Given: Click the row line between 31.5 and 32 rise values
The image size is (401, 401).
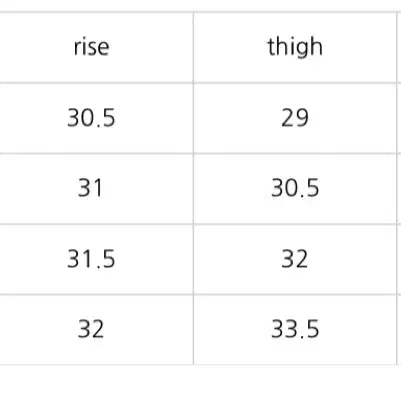Looking at the screenshot, I should (96, 294).
